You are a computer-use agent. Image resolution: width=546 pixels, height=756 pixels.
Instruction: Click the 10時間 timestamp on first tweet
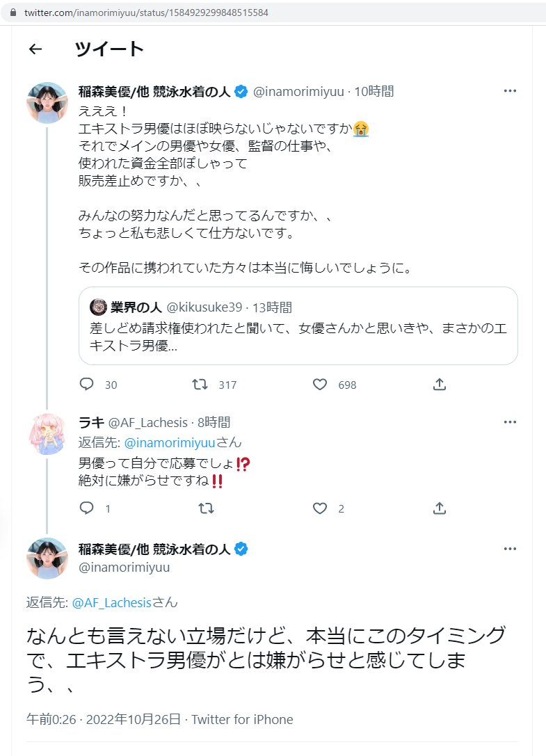point(374,91)
